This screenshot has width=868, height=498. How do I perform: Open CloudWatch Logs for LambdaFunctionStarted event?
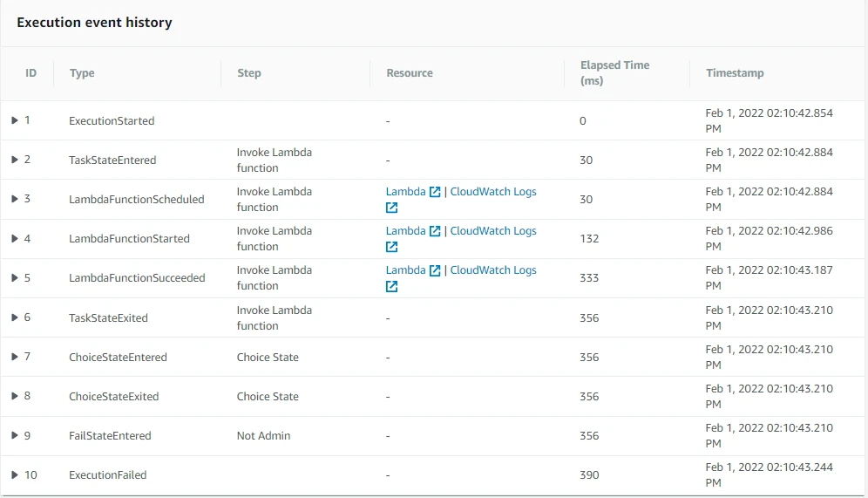pyautogui.click(x=493, y=231)
